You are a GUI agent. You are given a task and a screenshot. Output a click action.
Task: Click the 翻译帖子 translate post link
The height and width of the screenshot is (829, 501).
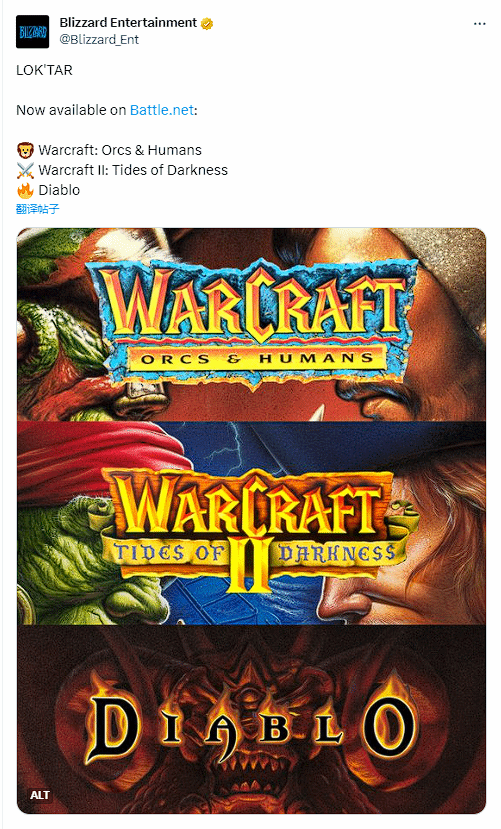click(x=38, y=209)
